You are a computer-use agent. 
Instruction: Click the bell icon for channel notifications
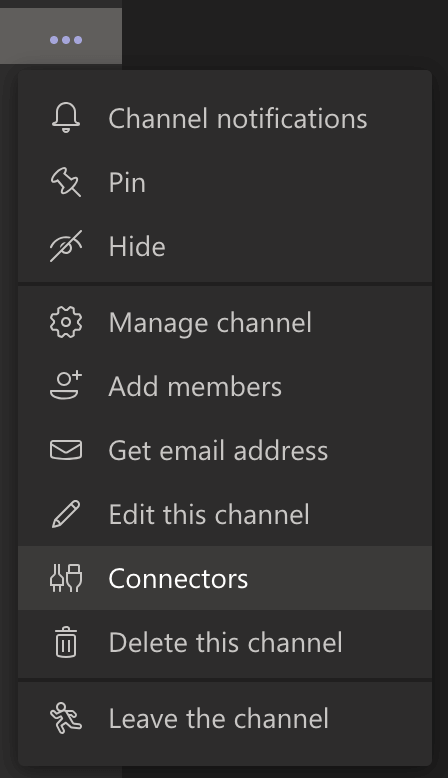(66, 118)
